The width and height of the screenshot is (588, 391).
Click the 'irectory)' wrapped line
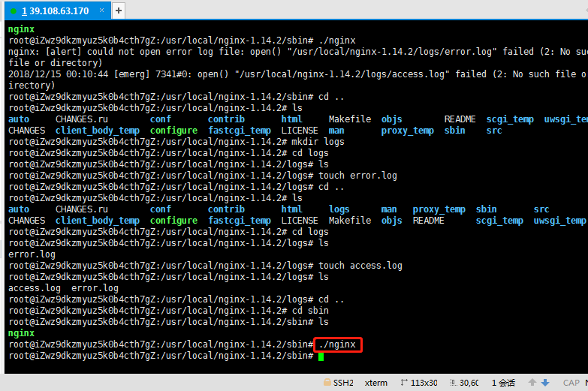click(32, 86)
